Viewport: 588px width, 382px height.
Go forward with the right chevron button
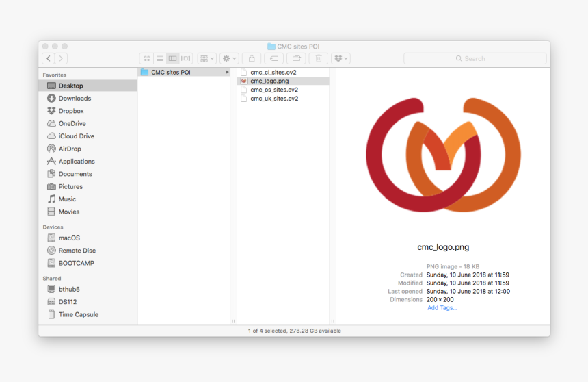61,58
